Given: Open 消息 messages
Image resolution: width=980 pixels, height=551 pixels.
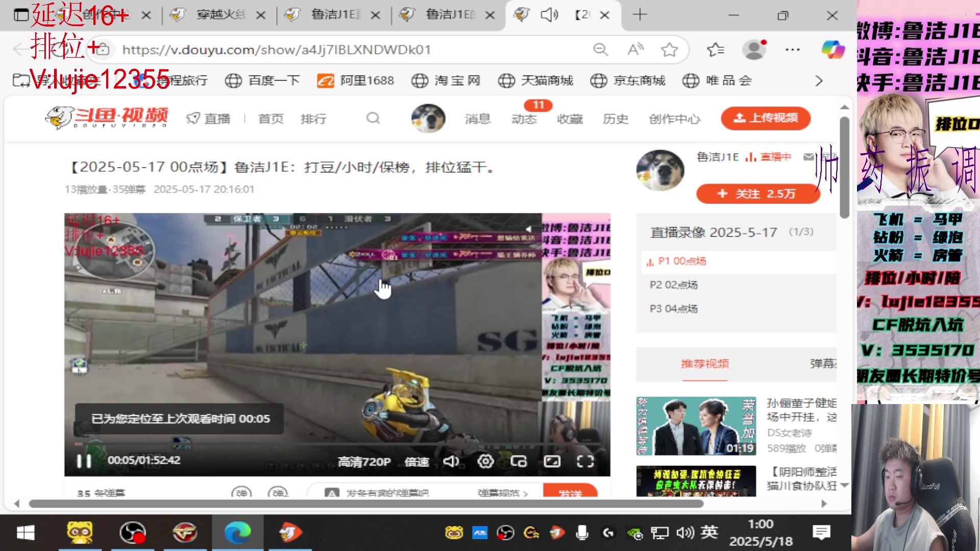Looking at the screenshot, I should coord(478,119).
